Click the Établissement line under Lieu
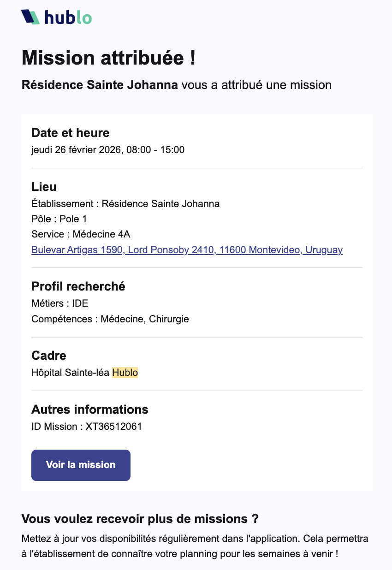Screen dimensions: 392x570 click(x=125, y=203)
